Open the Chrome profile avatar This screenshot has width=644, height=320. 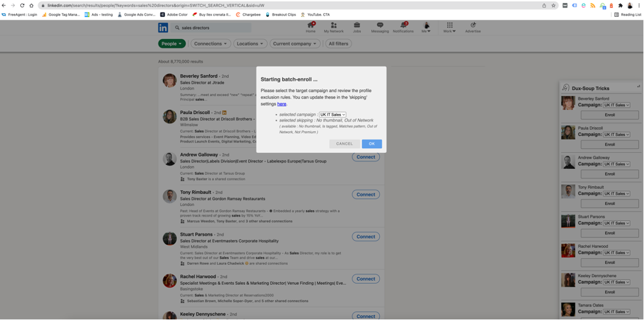tap(630, 5)
